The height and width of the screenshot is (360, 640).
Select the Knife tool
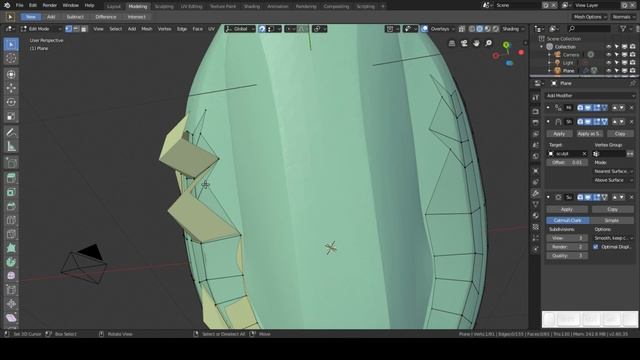(x=11, y=234)
